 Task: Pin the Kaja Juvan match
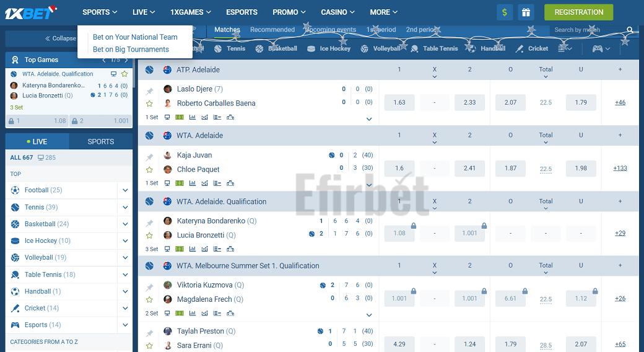click(149, 157)
